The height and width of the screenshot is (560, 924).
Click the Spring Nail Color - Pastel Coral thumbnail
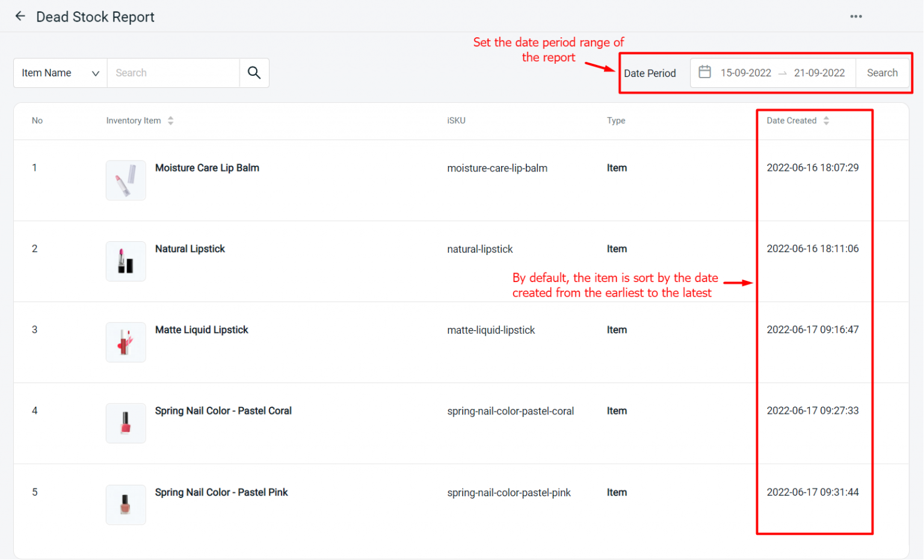point(126,423)
